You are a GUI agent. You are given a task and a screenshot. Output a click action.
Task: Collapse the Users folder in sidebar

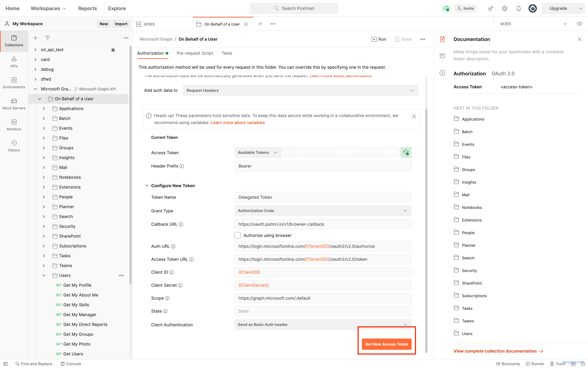(x=44, y=275)
